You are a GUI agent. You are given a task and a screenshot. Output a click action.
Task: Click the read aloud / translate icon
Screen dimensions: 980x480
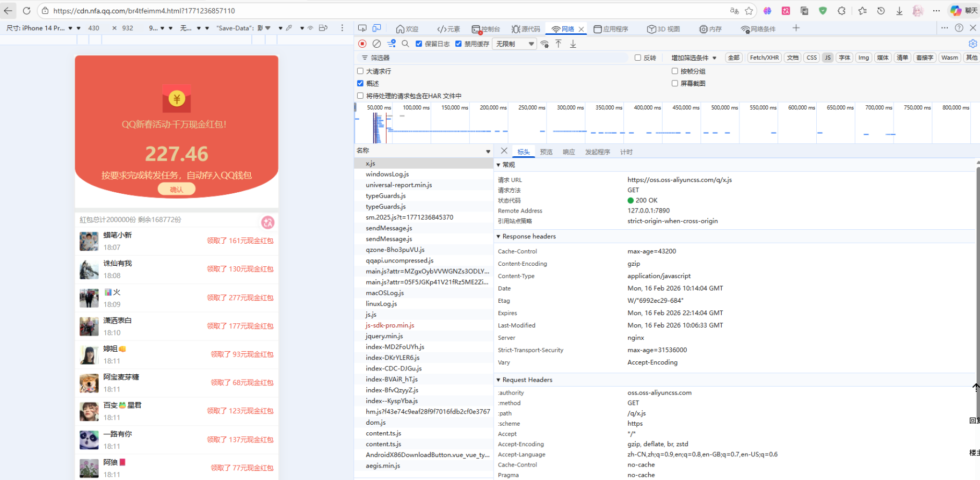point(734,11)
